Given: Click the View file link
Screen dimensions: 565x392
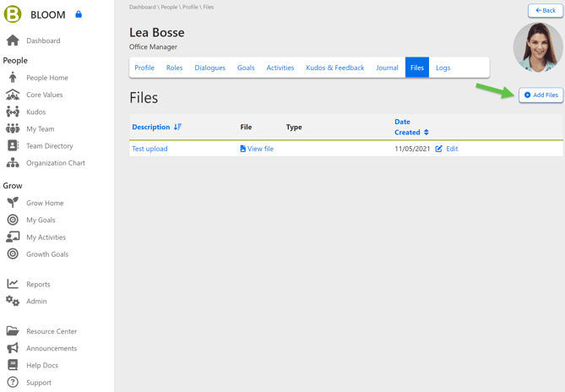Looking at the screenshot, I should pos(260,149).
